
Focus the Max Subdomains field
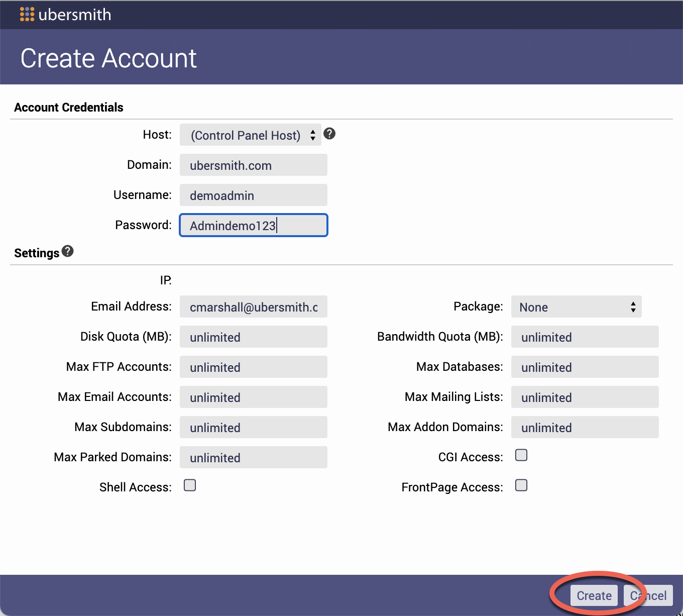coord(254,427)
